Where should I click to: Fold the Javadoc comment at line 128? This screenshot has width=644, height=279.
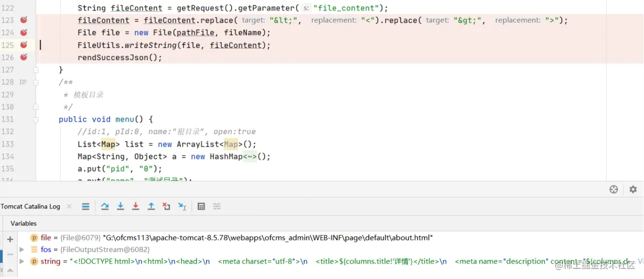coord(36,82)
